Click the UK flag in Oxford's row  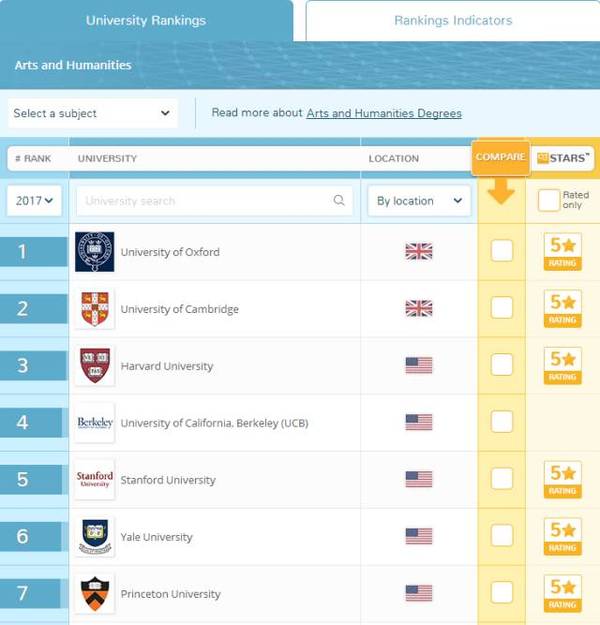tap(419, 252)
